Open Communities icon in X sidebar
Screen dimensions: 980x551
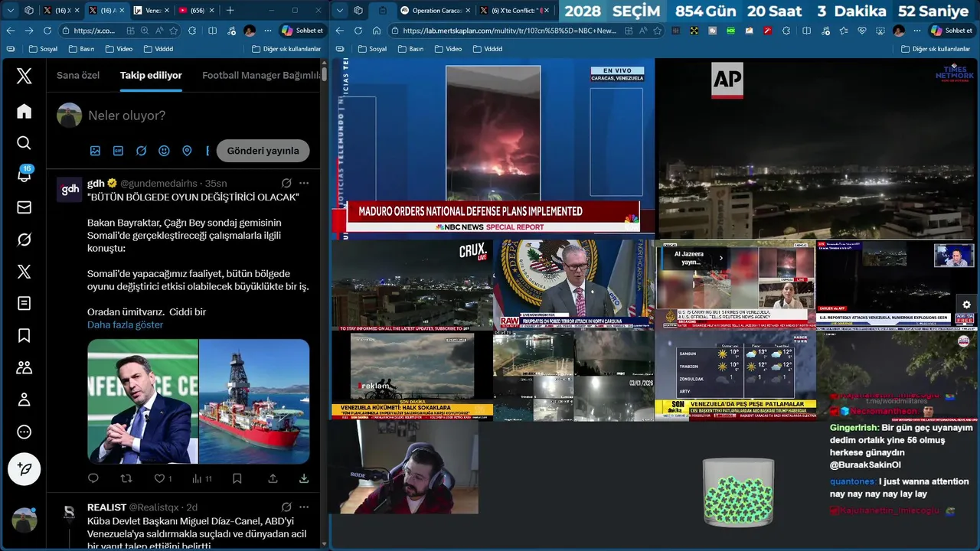(24, 367)
